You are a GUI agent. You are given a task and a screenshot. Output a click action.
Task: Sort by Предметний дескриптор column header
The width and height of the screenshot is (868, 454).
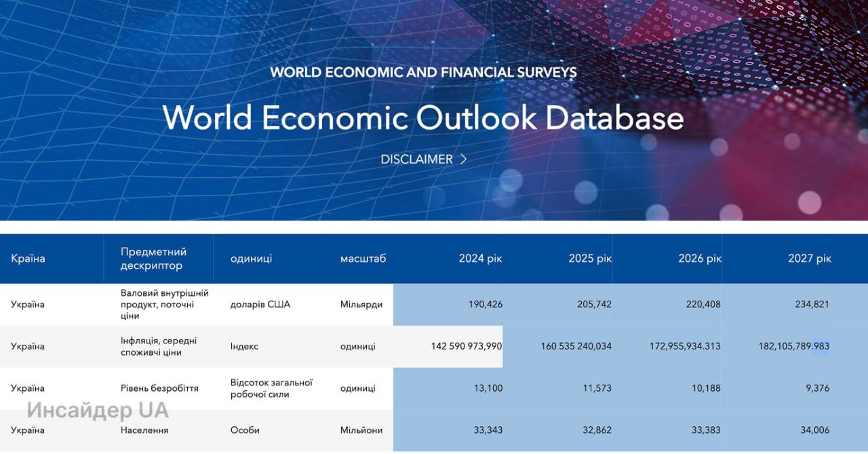coord(153,259)
